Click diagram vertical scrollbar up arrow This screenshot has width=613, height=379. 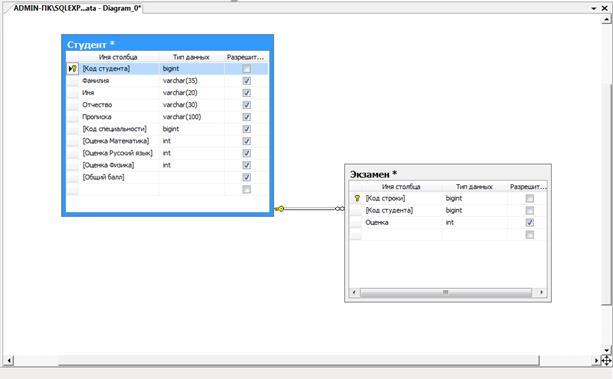[x=606, y=19]
